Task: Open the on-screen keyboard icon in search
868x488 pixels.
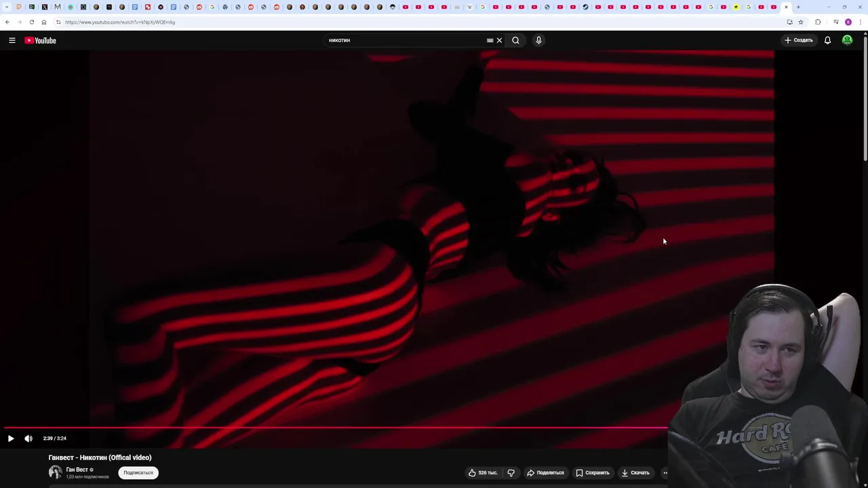Action: click(x=490, y=40)
